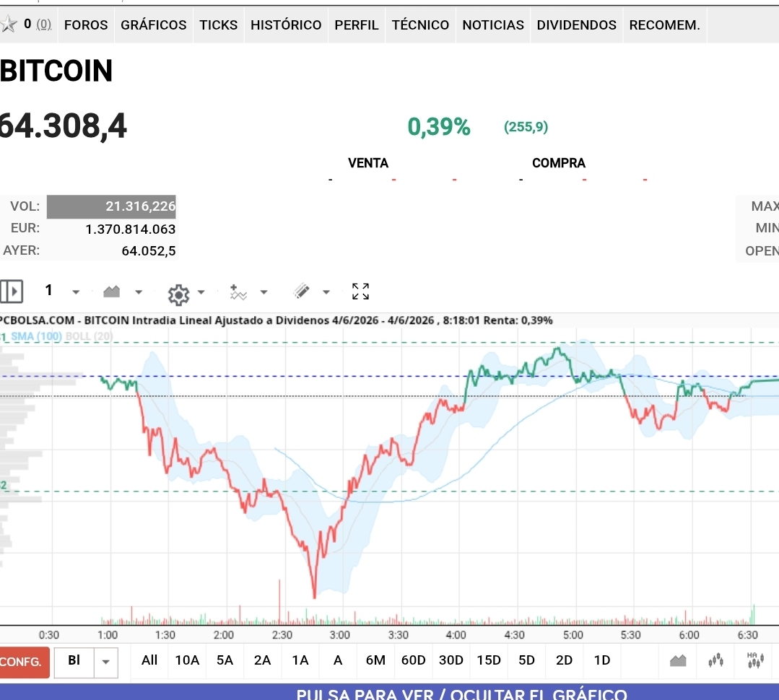Open the FOROS tab

click(86, 25)
